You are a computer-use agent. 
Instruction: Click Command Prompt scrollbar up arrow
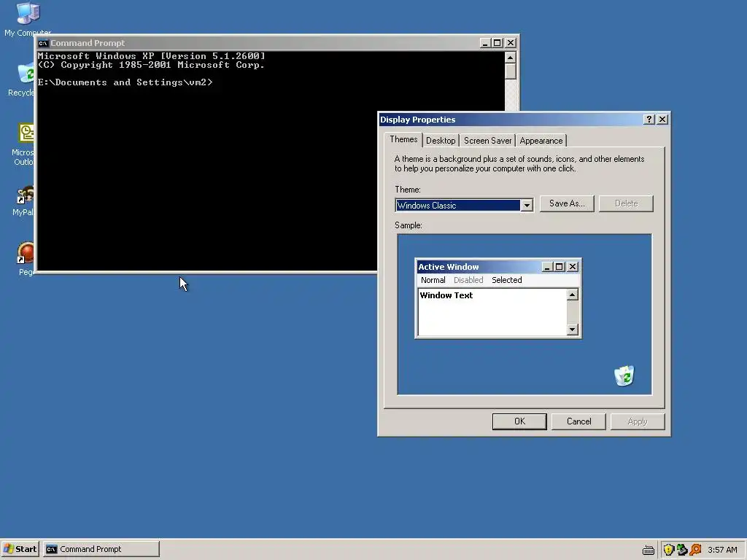[x=510, y=57]
